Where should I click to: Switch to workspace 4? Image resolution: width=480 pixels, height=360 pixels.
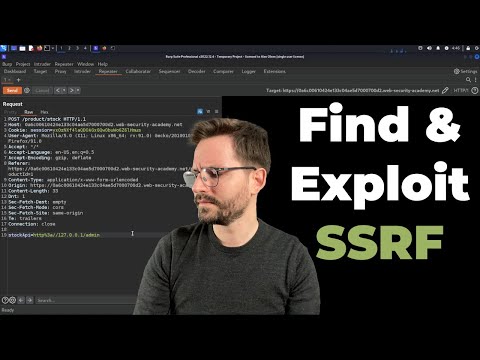point(85,48)
